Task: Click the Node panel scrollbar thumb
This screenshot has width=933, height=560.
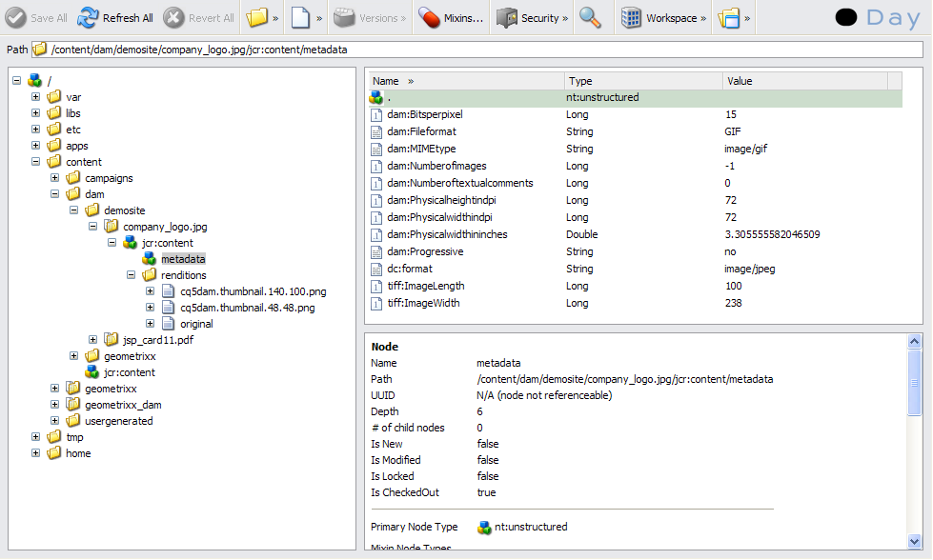Action: tap(915, 383)
